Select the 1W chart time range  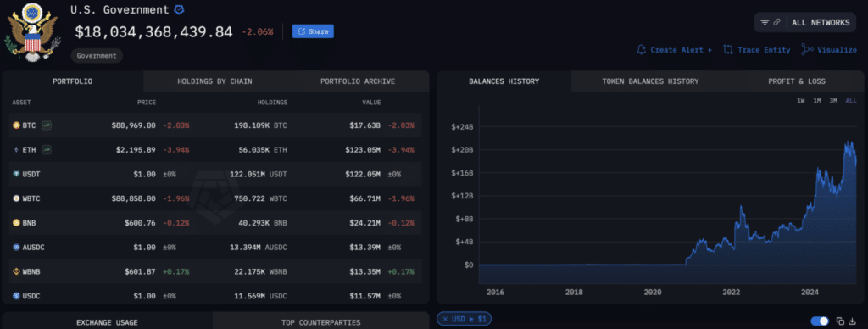tap(801, 101)
